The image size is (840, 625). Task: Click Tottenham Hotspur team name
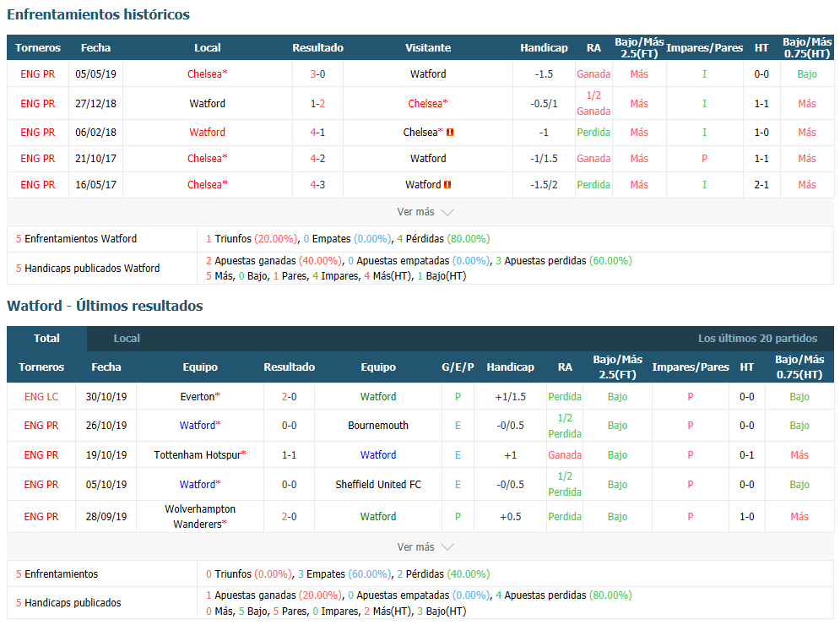coord(200,455)
